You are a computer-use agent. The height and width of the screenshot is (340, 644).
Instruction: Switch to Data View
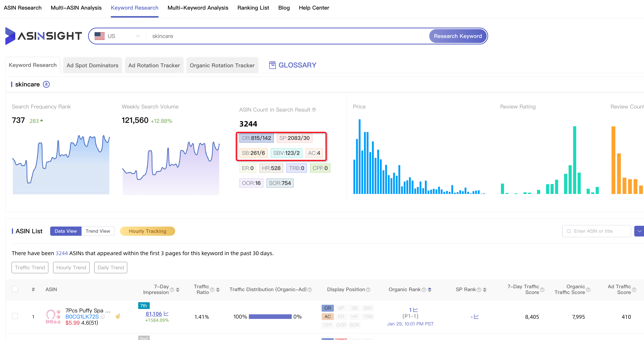point(66,231)
